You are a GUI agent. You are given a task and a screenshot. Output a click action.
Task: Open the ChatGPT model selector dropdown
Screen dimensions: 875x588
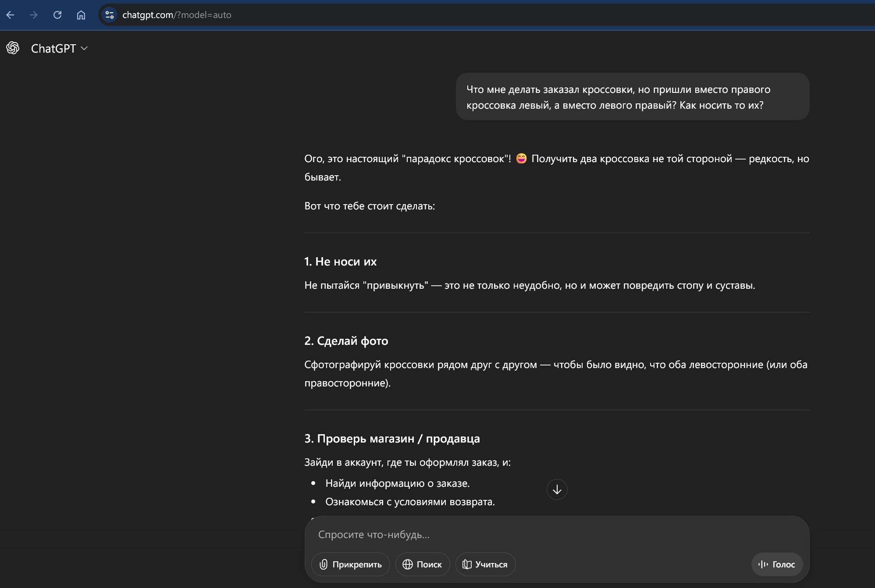coord(59,48)
